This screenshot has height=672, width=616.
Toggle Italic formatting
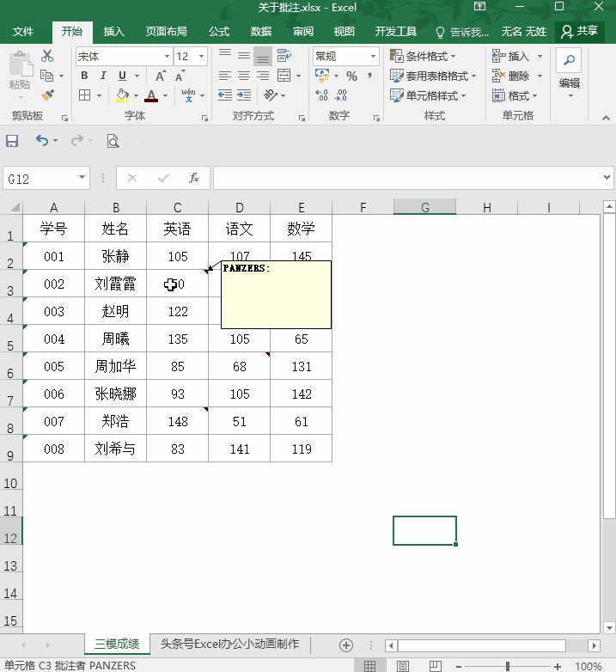click(103, 76)
